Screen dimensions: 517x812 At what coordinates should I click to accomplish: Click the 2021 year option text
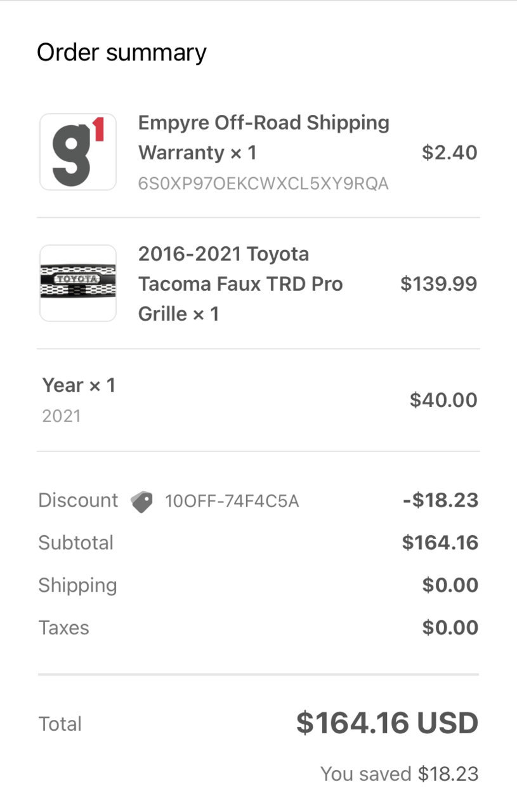pyautogui.click(x=62, y=416)
